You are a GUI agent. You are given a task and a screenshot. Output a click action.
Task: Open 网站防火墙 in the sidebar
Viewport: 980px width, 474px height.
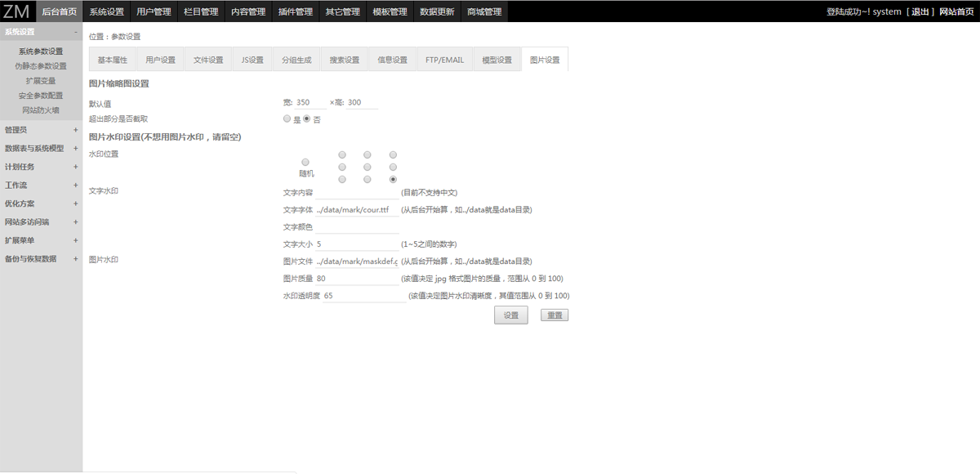41,110
